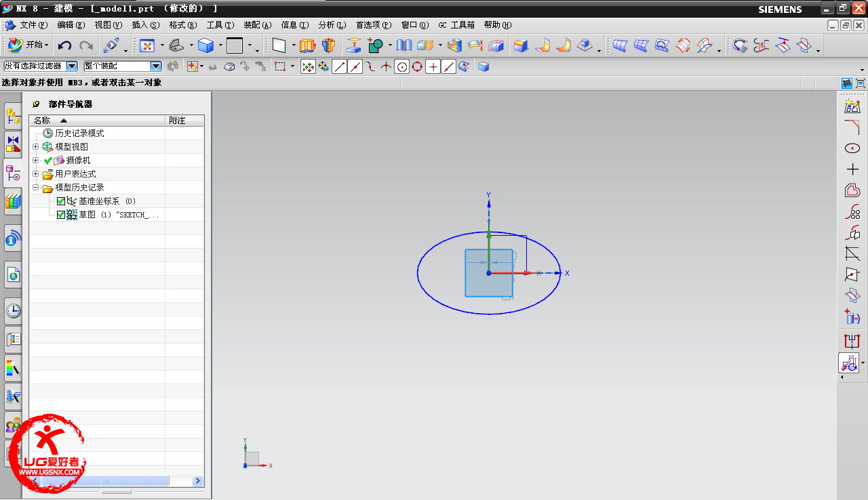Open the view orientation dropdown arrow
The height and width of the screenshot is (500, 868).
click(x=191, y=46)
